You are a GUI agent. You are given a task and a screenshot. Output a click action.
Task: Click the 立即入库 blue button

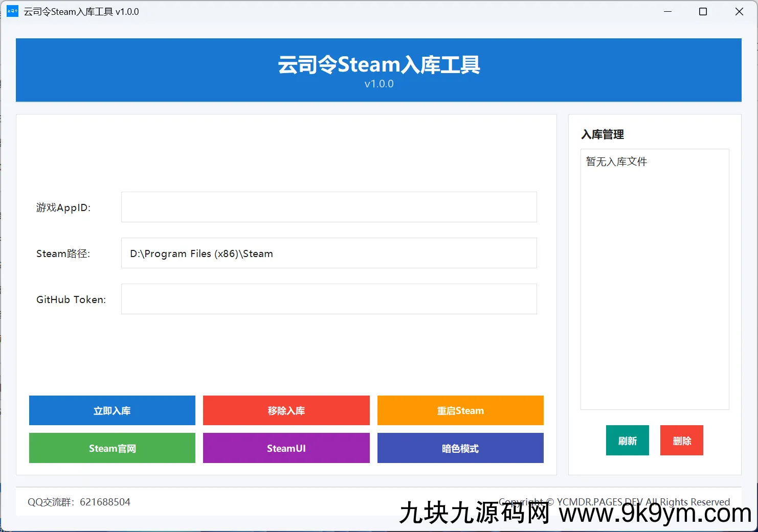coord(112,410)
